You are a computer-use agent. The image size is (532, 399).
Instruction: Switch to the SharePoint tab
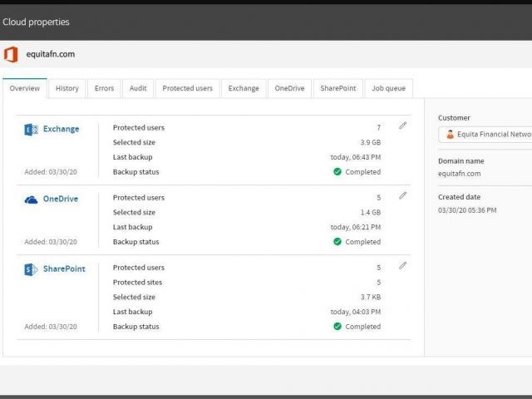pyautogui.click(x=338, y=88)
